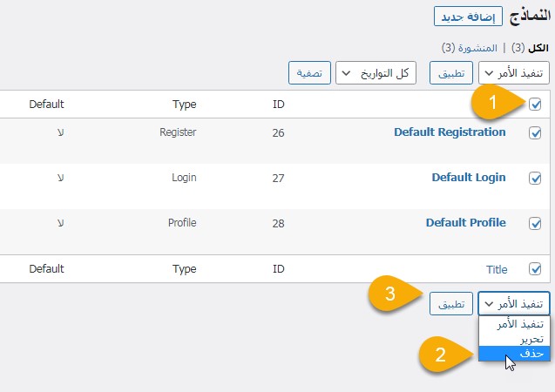Open the Default Registration form link
The height and width of the screenshot is (392, 555).
450,132
